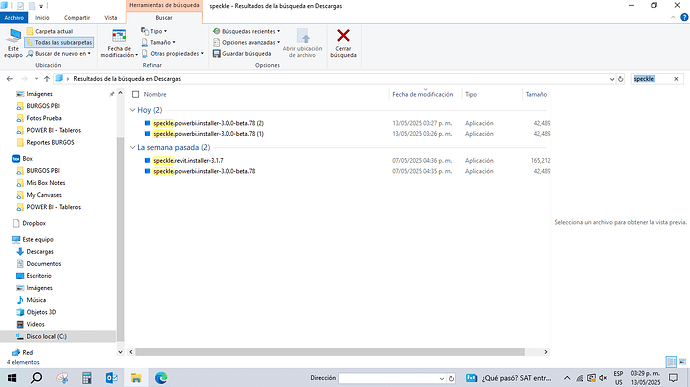This screenshot has width=690, height=387.
Task: Toggle the select all checkbox by Nombre
Action: coord(136,94)
